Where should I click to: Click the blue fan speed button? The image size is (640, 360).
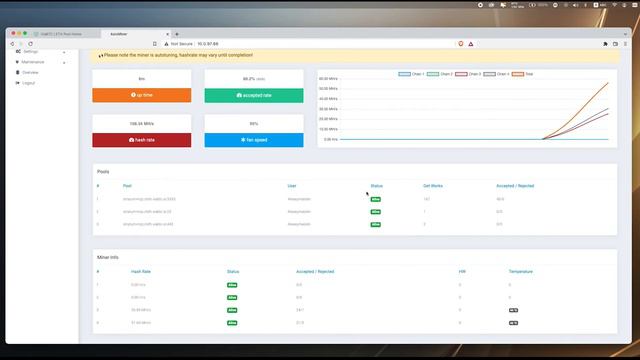tap(254, 140)
